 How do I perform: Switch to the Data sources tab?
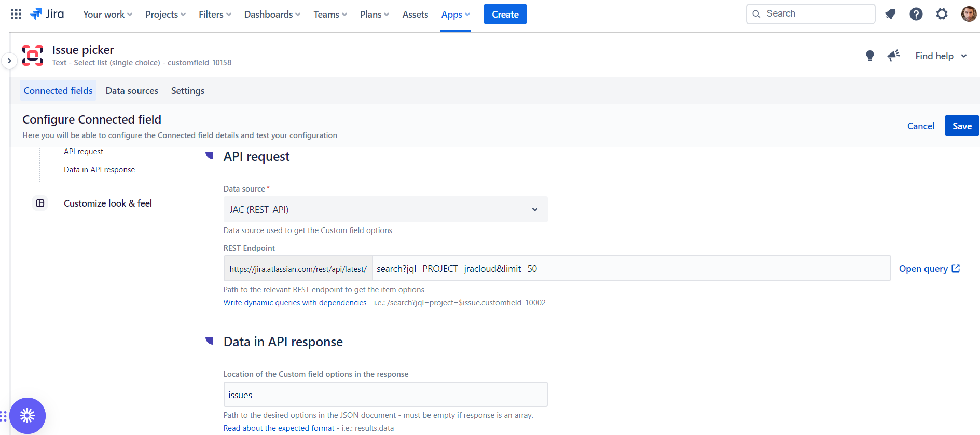tap(132, 91)
